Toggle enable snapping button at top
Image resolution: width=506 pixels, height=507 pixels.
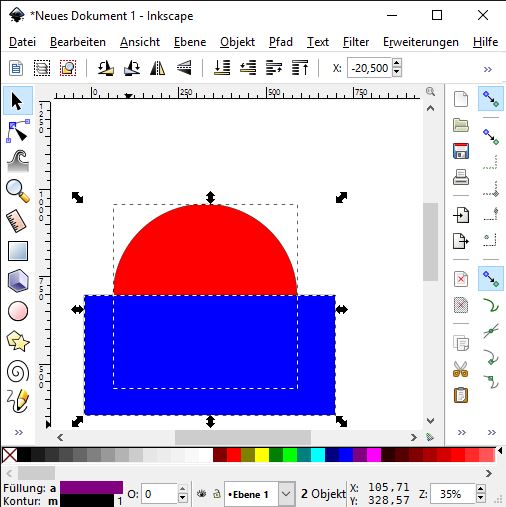coord(491,99)
